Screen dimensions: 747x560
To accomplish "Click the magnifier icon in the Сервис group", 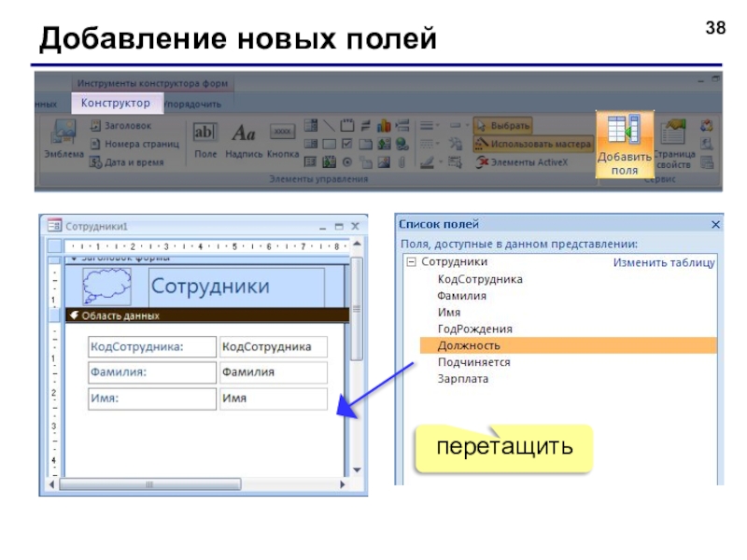I will [x=707, y=144].
